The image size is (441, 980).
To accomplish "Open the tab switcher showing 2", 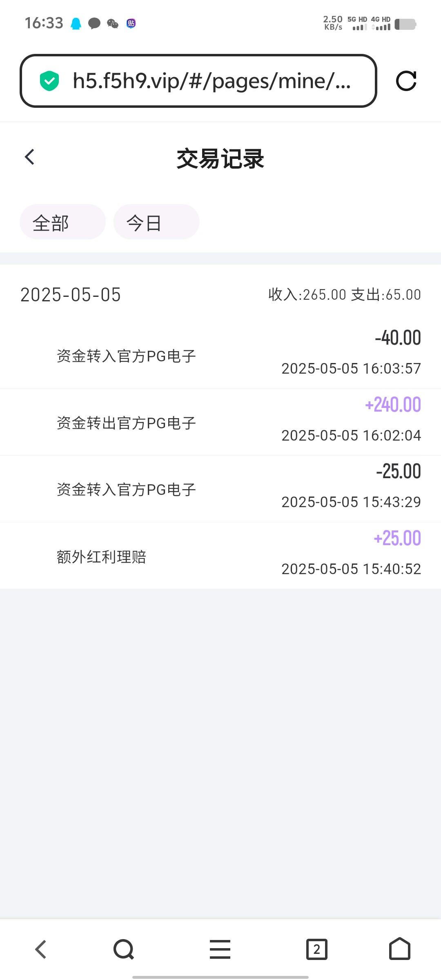I will tap(316, 949).
